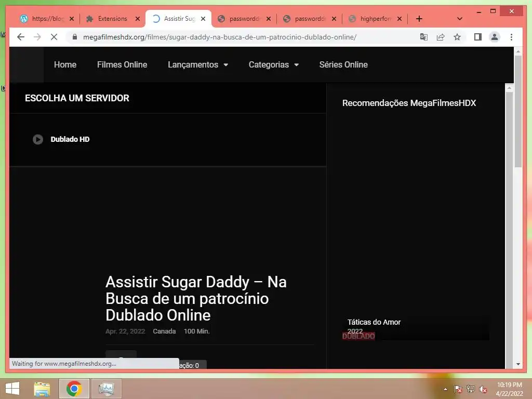Image resolution: width=532 pixels, height=399 pixels.
Task: Close the highperfor tab
Action: click(x=400, y=19)
